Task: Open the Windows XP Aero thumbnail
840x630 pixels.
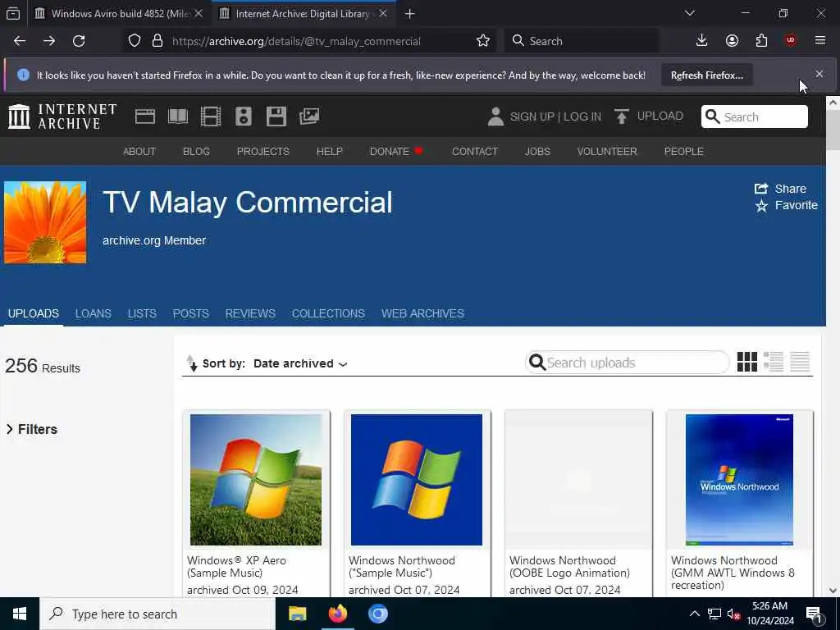Action: click(256, 479)
